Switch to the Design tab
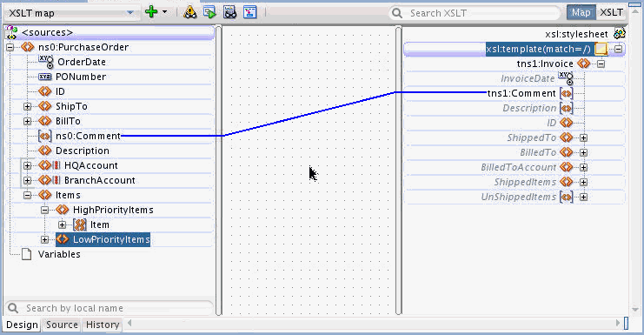644x335 pixels. point(22,325)
